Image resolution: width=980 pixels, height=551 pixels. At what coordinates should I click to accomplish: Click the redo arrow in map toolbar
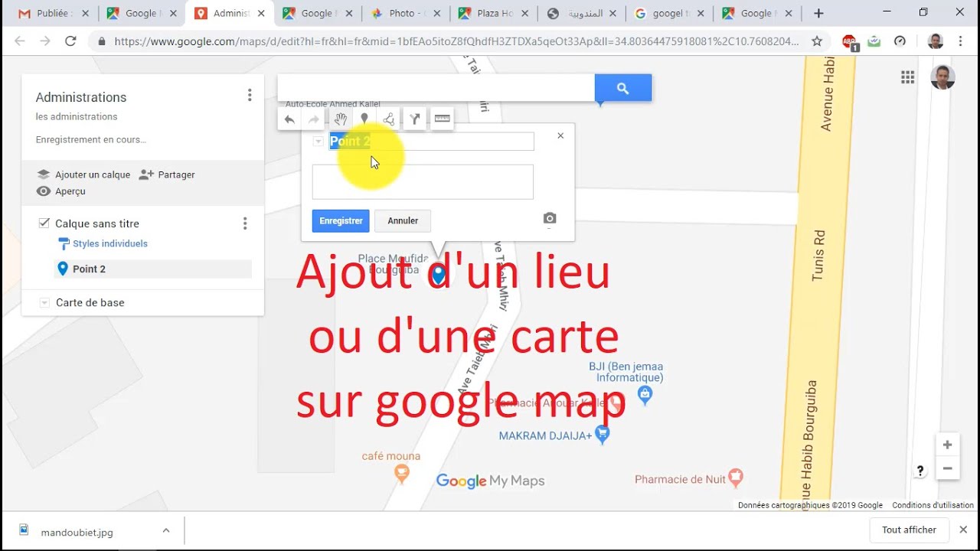[x=314, y=119]
